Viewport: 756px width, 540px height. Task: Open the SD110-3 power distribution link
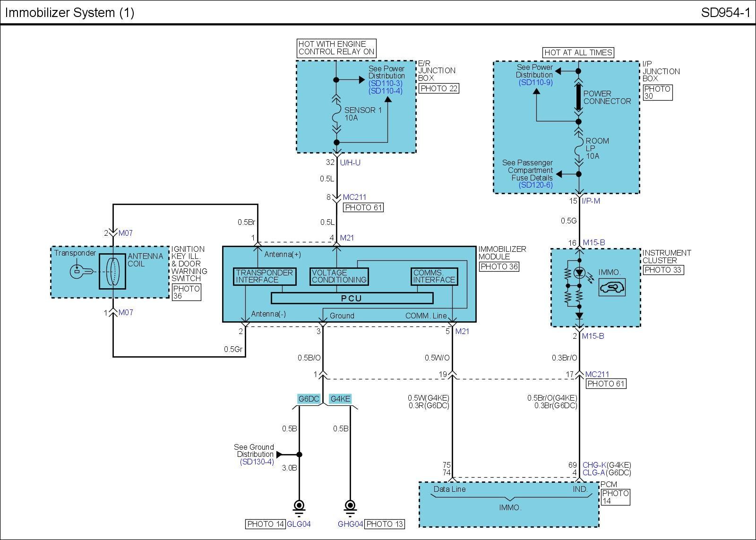[386, 84]
